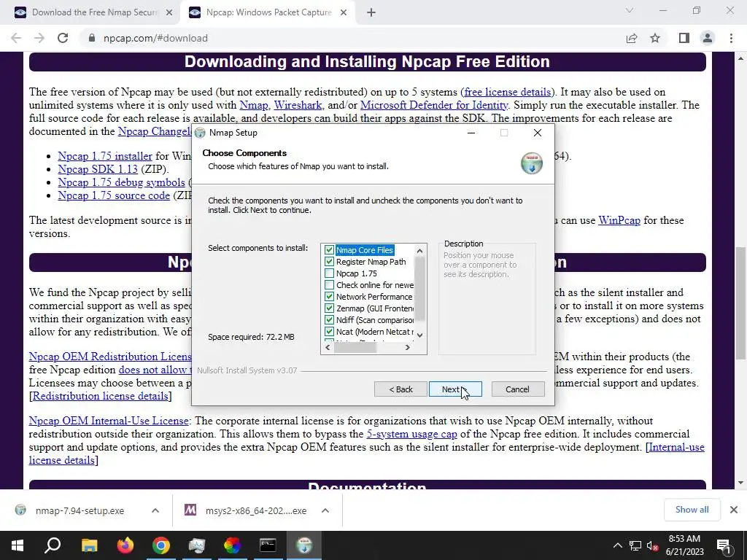Open the 5-system usage cap link
Viewport: 747px width, 560px height.
click(x=411, y=434)
